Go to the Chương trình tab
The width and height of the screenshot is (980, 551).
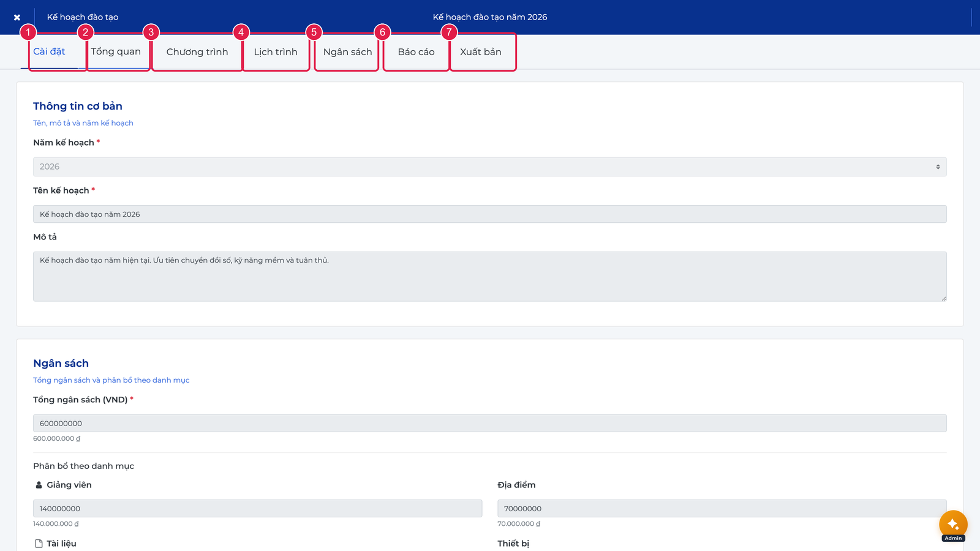pyautogui.click(x=197, y=52)
